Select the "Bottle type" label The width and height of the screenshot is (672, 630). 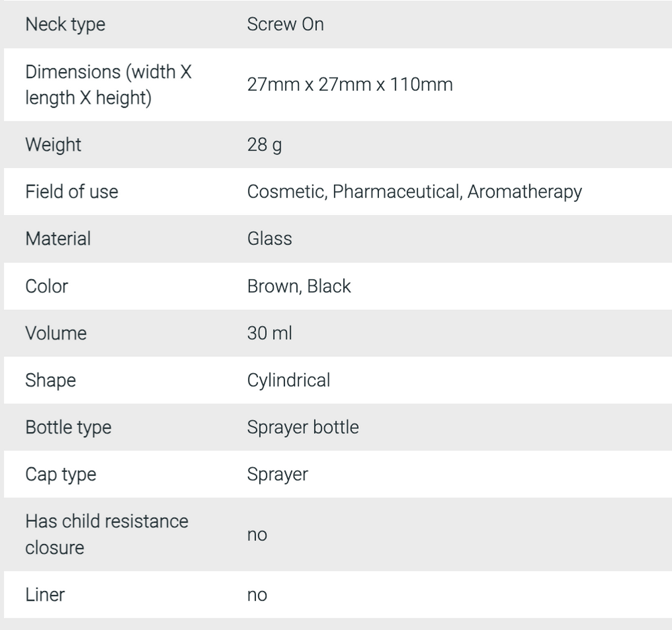(x=68, y=427)
